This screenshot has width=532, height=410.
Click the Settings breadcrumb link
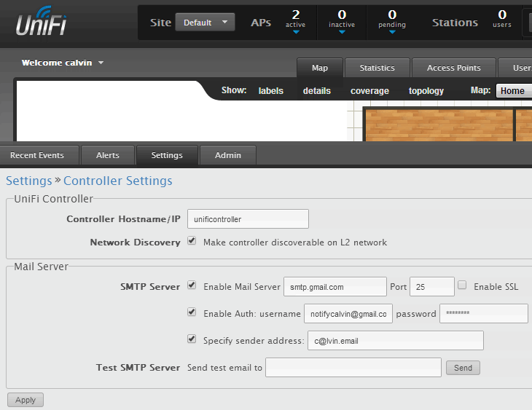point(29,181)
